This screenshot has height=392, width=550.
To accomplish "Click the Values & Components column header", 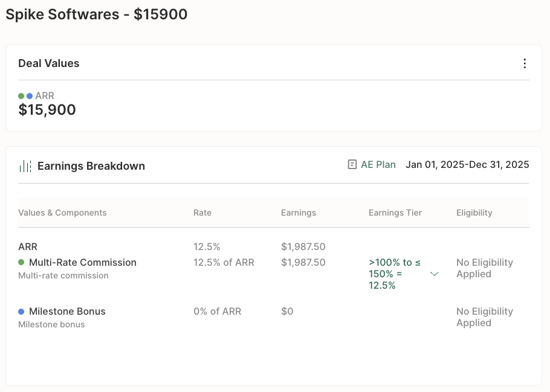I will 62,213.
